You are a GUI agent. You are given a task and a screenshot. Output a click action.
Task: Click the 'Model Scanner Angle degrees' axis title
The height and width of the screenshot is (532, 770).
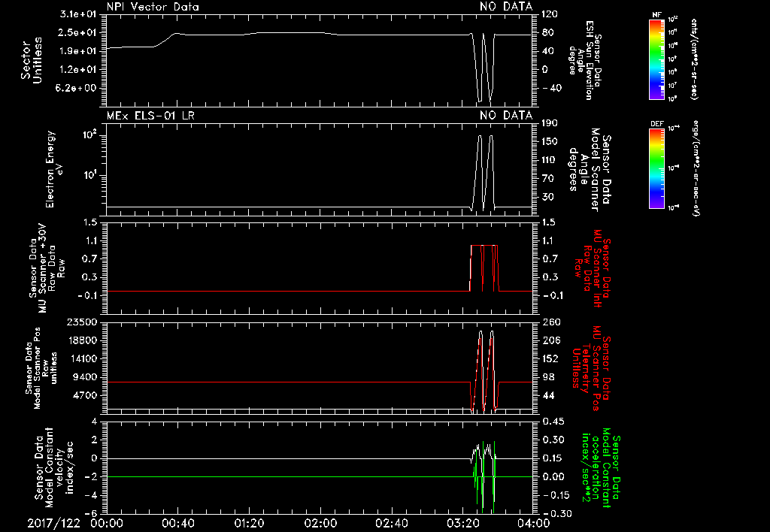(590, 170)
